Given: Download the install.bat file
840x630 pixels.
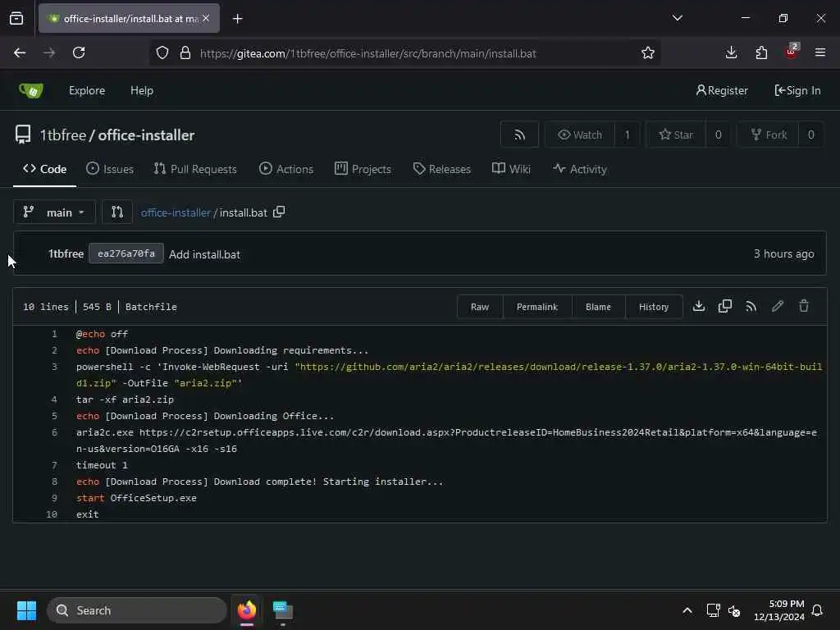Looking at the screenshot, I should (699, 307).
